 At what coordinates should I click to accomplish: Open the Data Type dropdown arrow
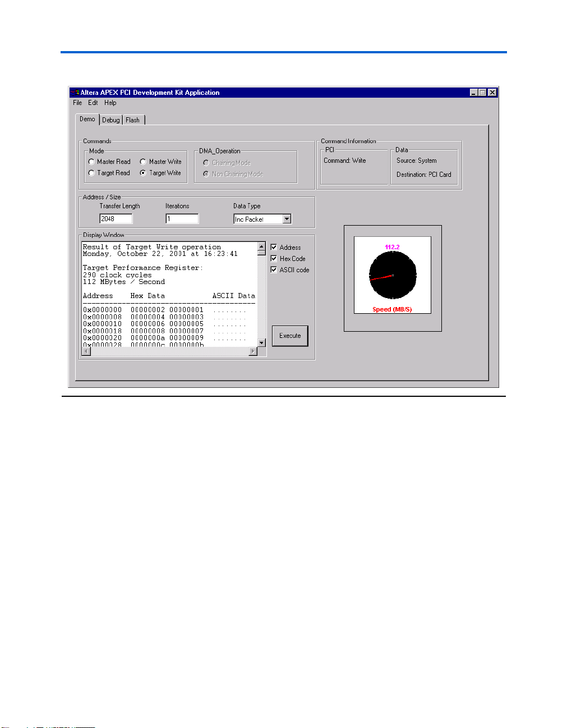point(287,219)
